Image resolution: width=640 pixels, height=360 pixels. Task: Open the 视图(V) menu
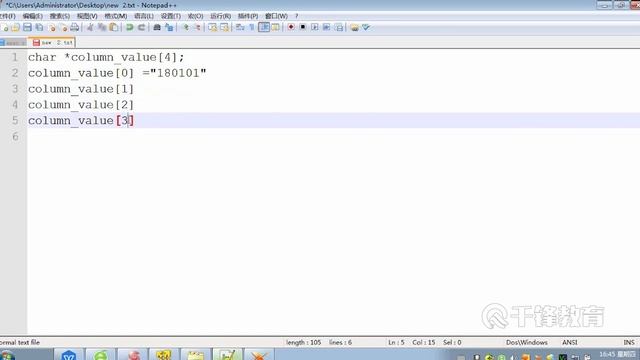(87, 16)
